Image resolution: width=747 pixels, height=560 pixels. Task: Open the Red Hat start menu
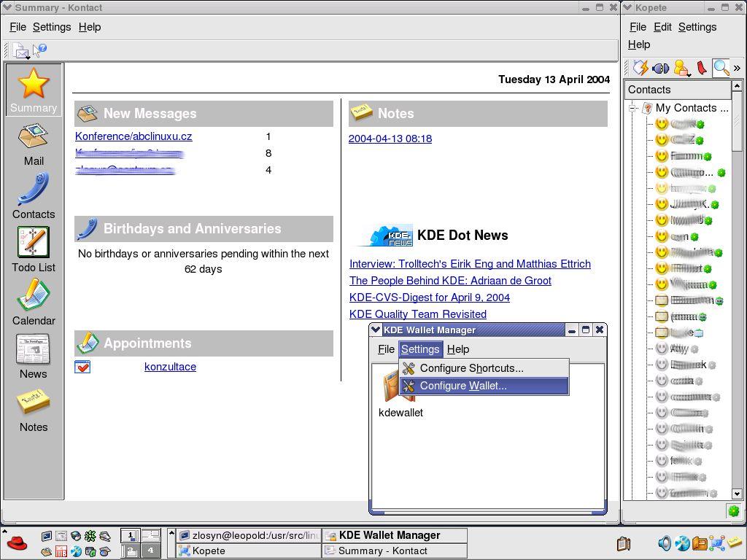(x=18, y=544)
